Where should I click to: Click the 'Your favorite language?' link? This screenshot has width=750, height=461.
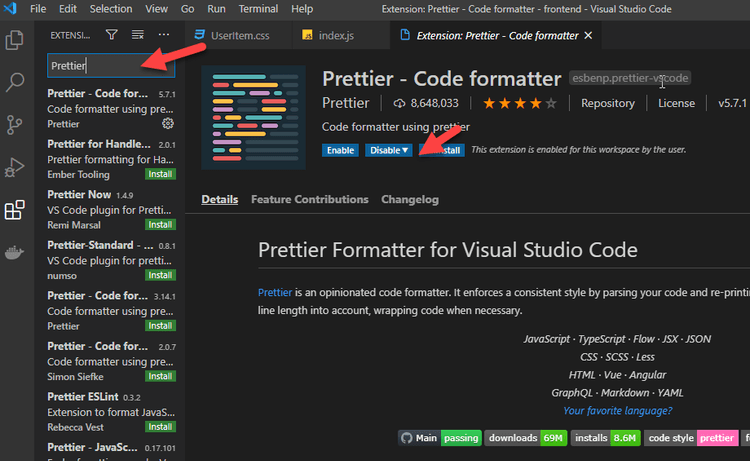618,411
